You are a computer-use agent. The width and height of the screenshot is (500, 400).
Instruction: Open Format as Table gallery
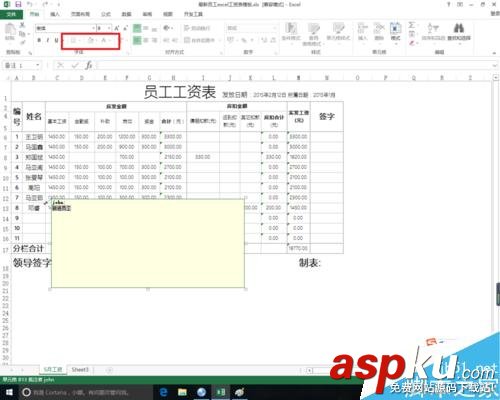click(x=313, y=33)
